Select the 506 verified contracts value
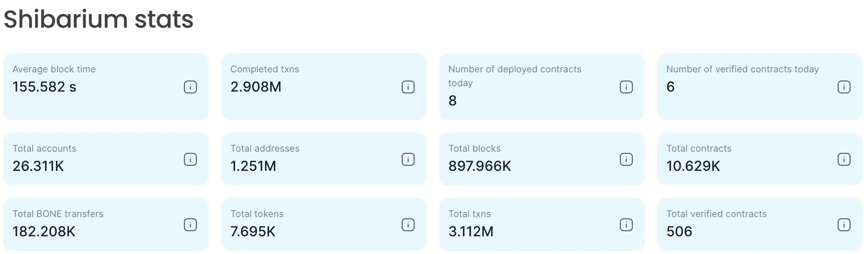868x254 pixels. (x=679, y=232)
